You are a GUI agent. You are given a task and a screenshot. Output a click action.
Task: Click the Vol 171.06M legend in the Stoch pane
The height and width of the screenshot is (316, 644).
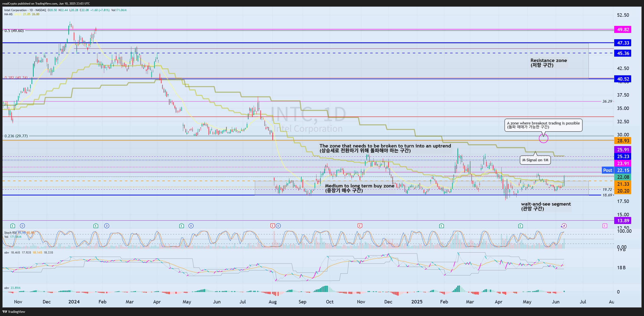pos(13,237)
